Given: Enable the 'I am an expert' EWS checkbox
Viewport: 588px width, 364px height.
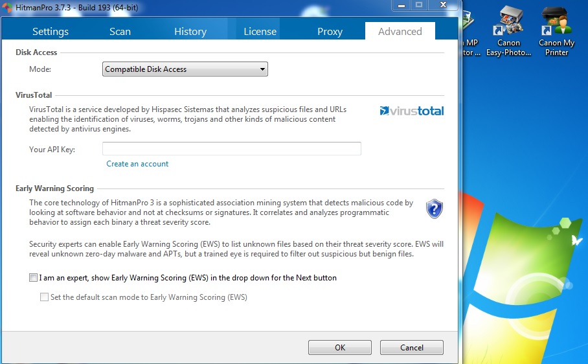Looking at the screenshot, I should (x=34, y=278).
